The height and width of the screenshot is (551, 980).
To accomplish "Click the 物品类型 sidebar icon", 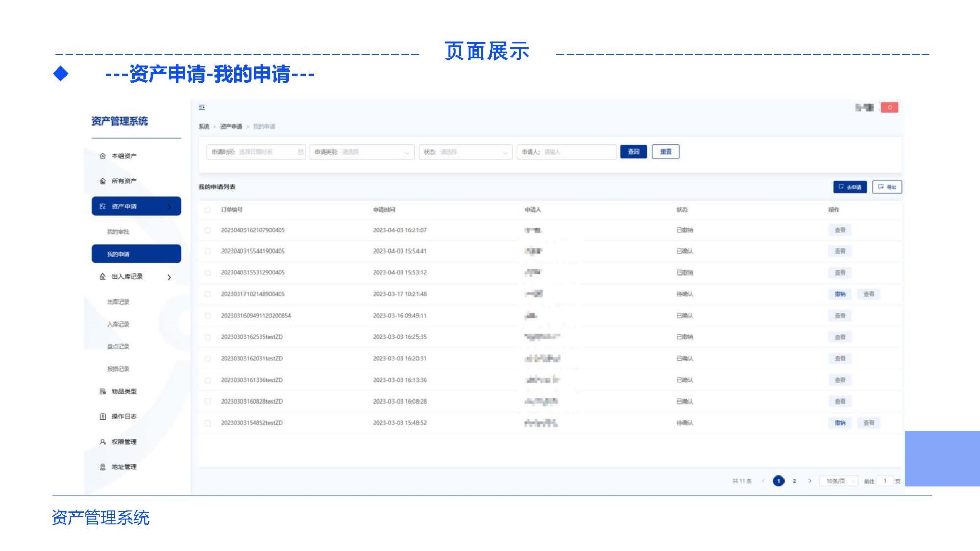I will 103,391.
